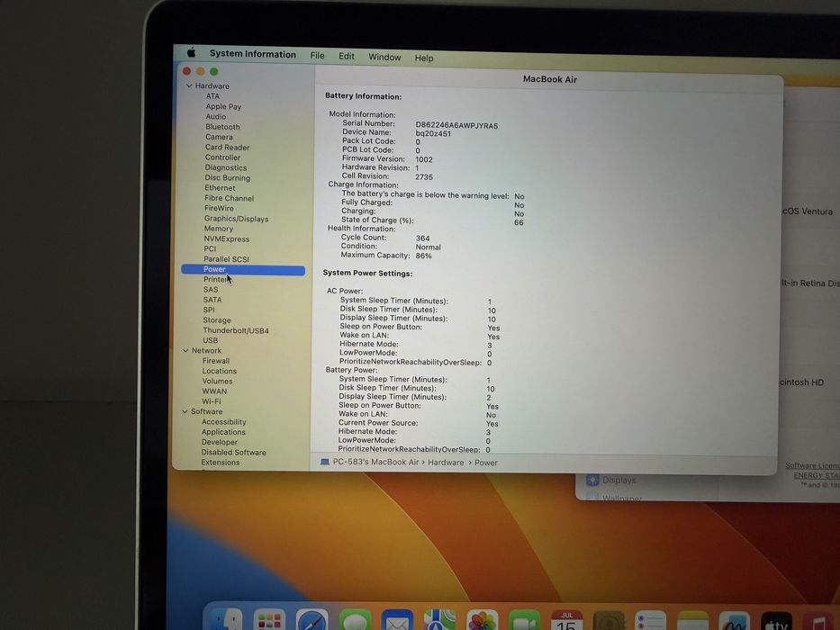Open the Apple menu
Image resolution: width=840 pixels, height=630 pixels.
point(191,52)
